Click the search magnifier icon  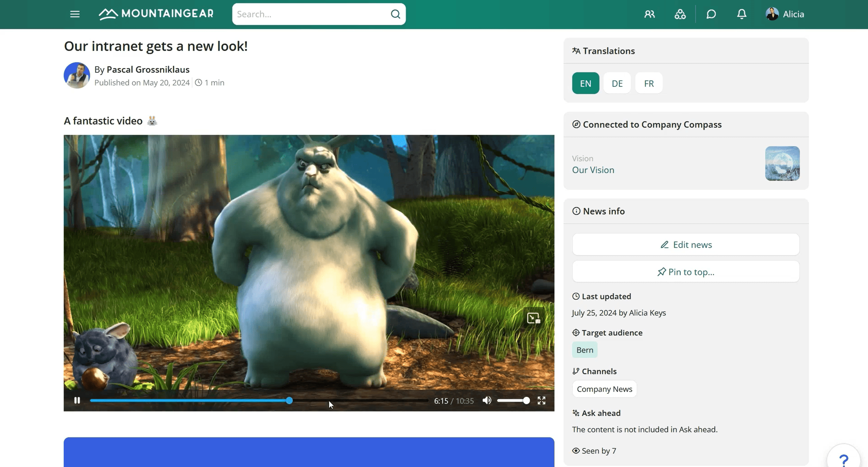pyautogui.click(x=395, y=14)
